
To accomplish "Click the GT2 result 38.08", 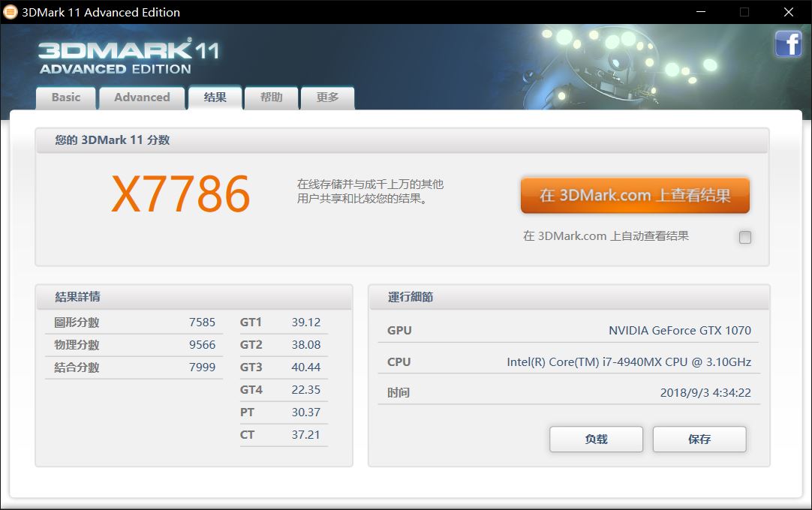I will pyautogui.click(x=306, y=345).
